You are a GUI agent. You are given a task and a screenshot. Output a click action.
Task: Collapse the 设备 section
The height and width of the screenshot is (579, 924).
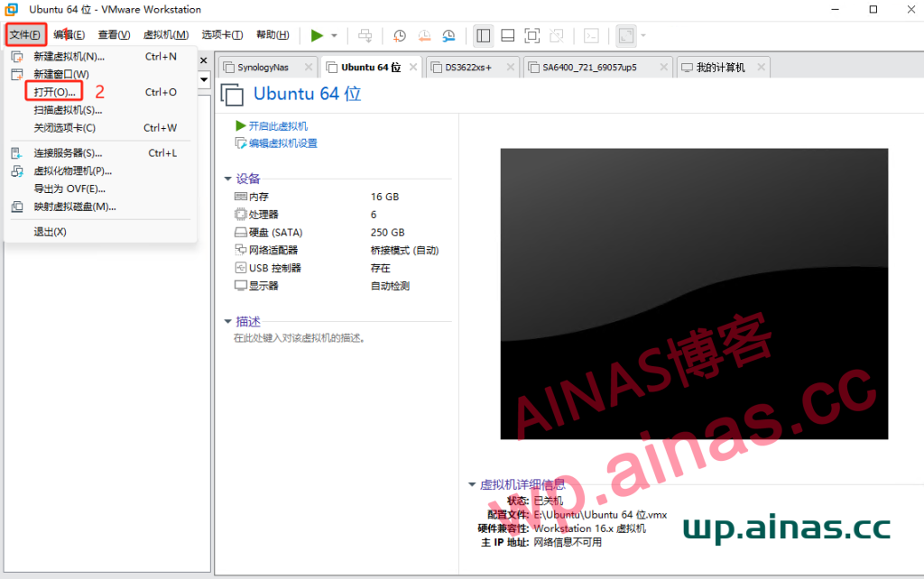(x=228, y=179)
